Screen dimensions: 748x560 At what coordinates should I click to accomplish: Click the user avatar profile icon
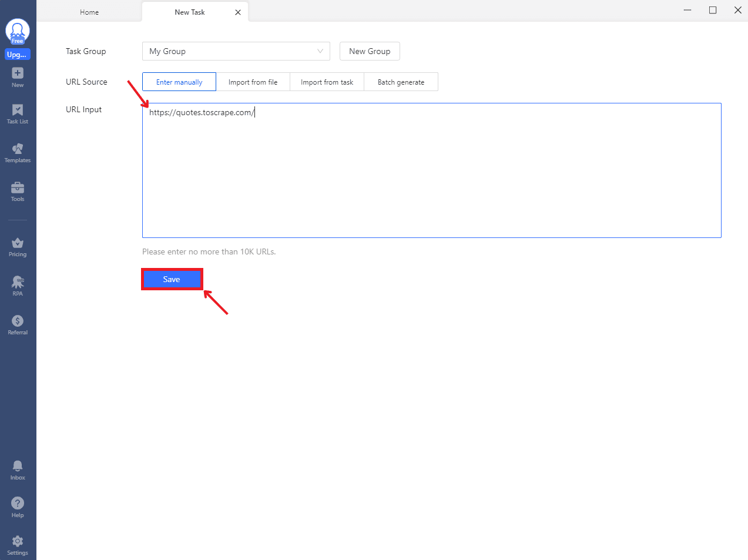18,31
